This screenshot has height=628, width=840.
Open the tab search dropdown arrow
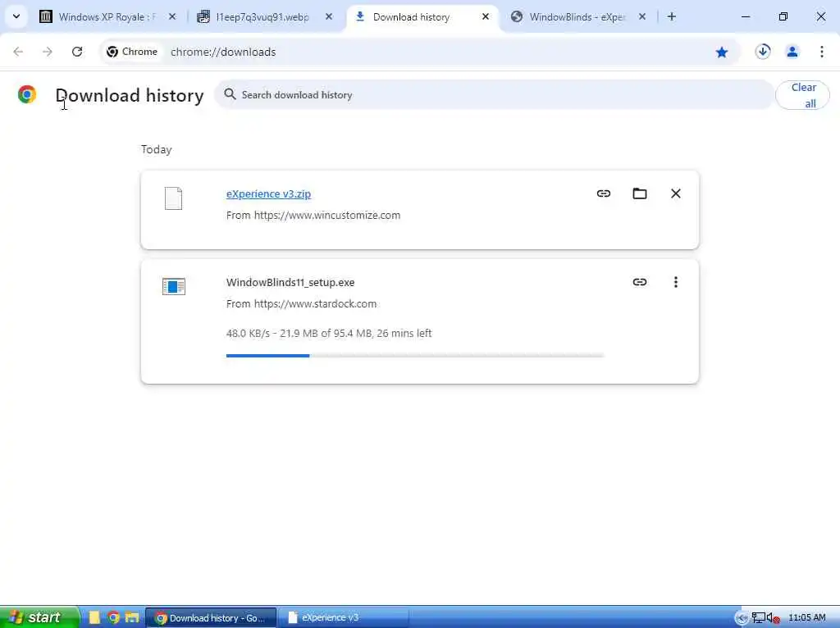click(x=16, y=16)
